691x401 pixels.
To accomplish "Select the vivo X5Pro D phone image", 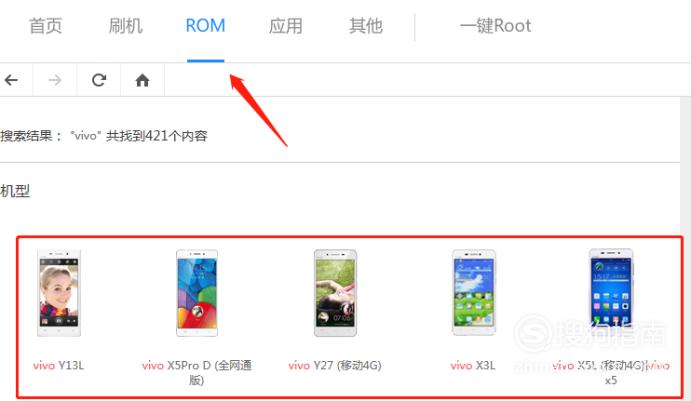I will [x=197, y=293].
